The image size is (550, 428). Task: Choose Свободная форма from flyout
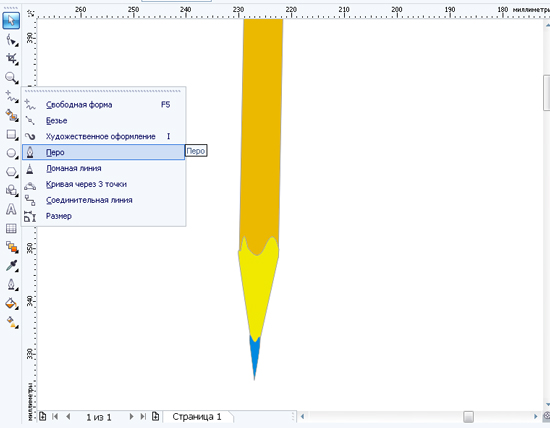(x=103, y=105)
